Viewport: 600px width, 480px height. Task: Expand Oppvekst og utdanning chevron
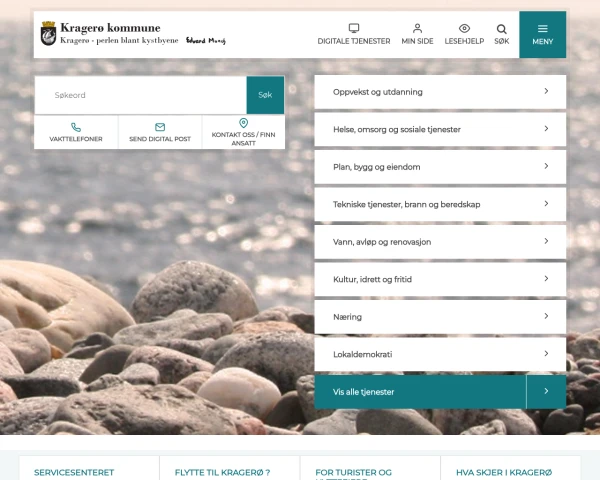tap(546, 91)
